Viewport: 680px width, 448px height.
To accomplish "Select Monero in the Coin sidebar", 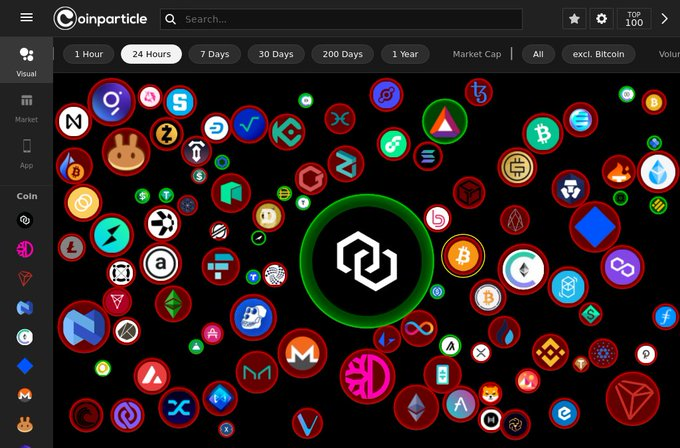I will (x=25, y=396).
